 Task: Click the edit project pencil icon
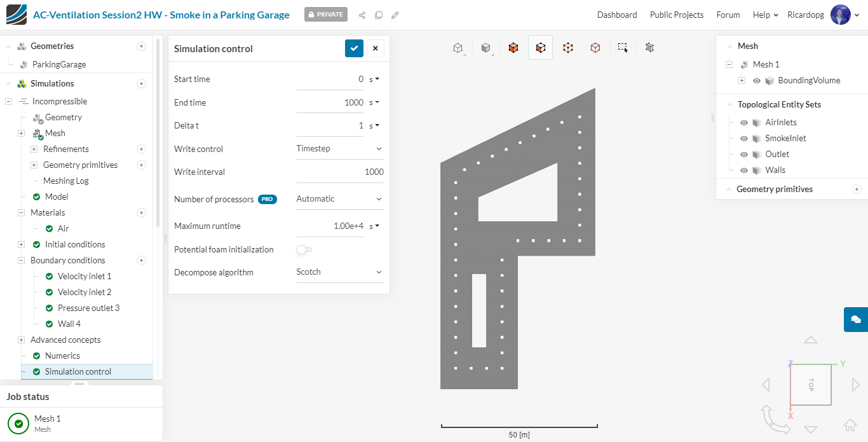[395, 15]
